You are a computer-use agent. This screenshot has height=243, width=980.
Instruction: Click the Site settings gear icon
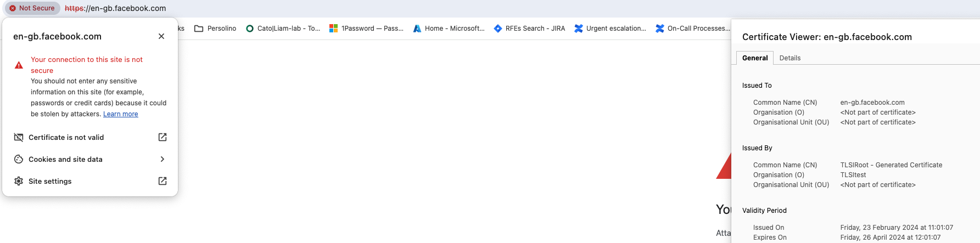point(19,181)
